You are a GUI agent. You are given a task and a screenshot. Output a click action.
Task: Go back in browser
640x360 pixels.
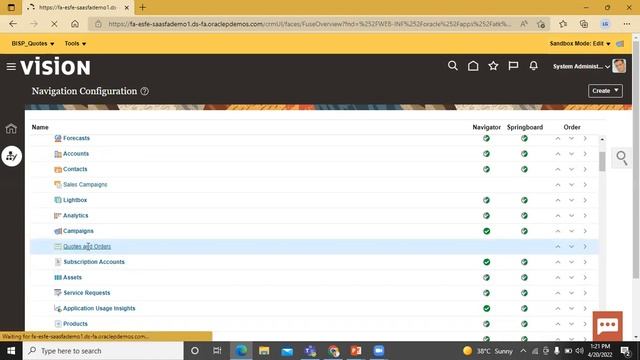13,24
